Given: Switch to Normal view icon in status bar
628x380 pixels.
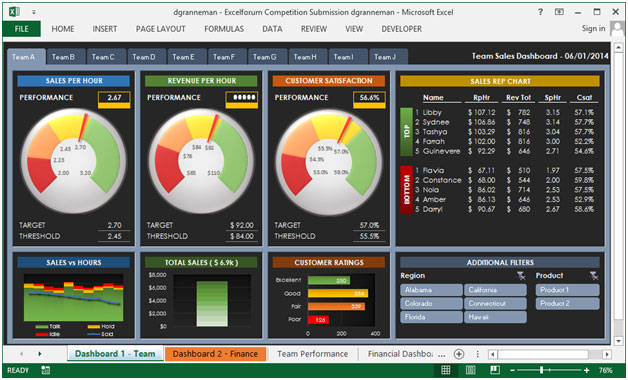Looking at the screenshot, I should coord(445,370).
